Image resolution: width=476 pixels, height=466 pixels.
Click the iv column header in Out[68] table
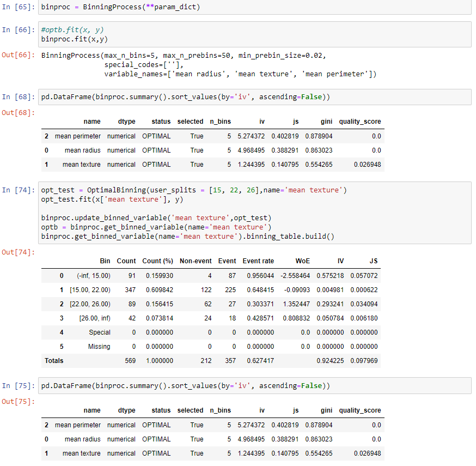(x=261, y=121)
